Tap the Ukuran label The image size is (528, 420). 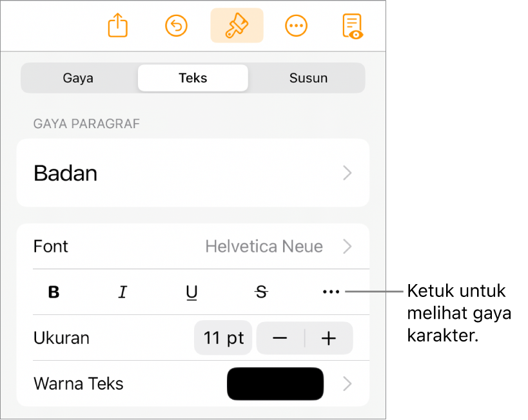pos(61,338)
